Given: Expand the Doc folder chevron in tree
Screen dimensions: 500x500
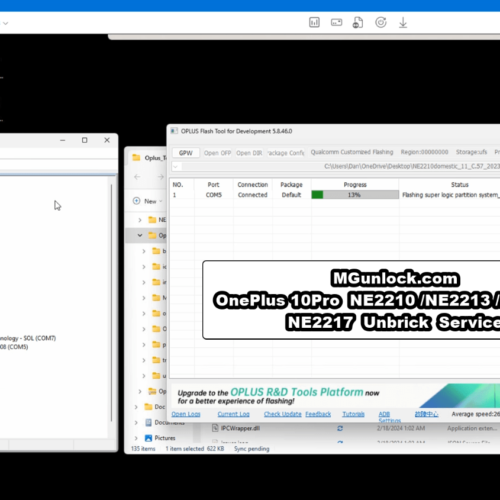Looking at the screenshot, I should click(x=136, y=407).
